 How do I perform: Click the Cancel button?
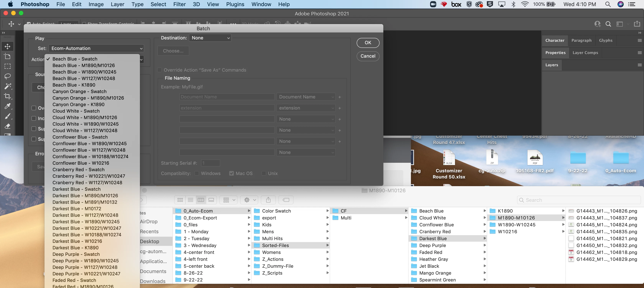368,56
